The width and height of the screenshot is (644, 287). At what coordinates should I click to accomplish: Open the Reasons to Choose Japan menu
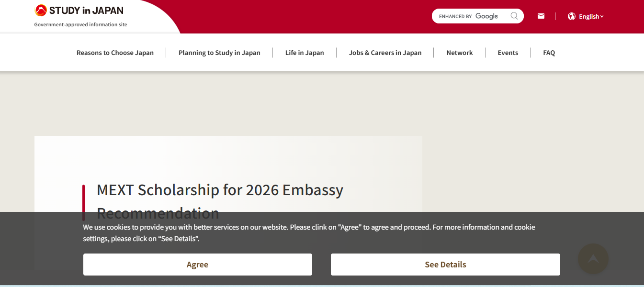pos(115,53)
